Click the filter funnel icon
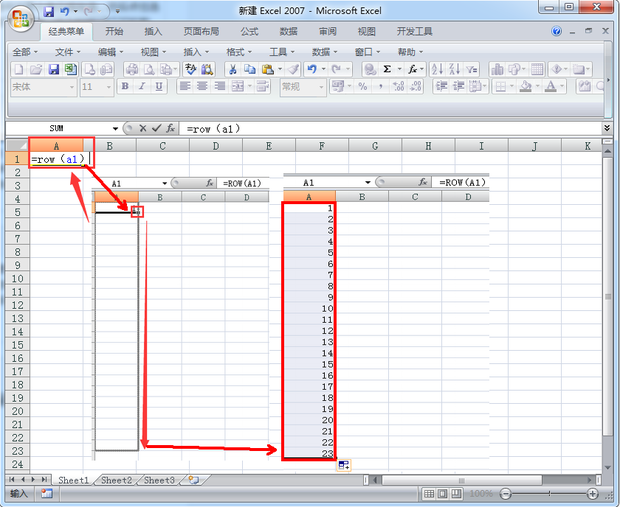This screenshot has width=620, height=507. (x=472, y=70)
